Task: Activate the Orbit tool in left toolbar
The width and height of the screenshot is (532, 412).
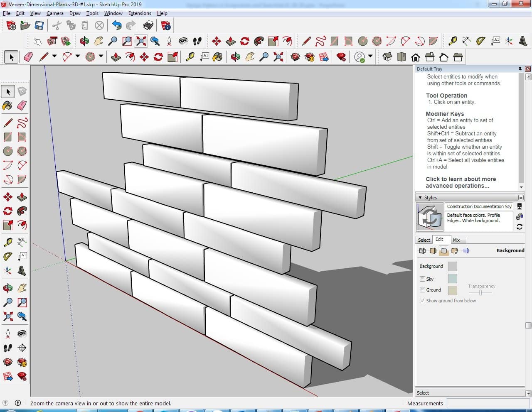Action: pos(7,288)
